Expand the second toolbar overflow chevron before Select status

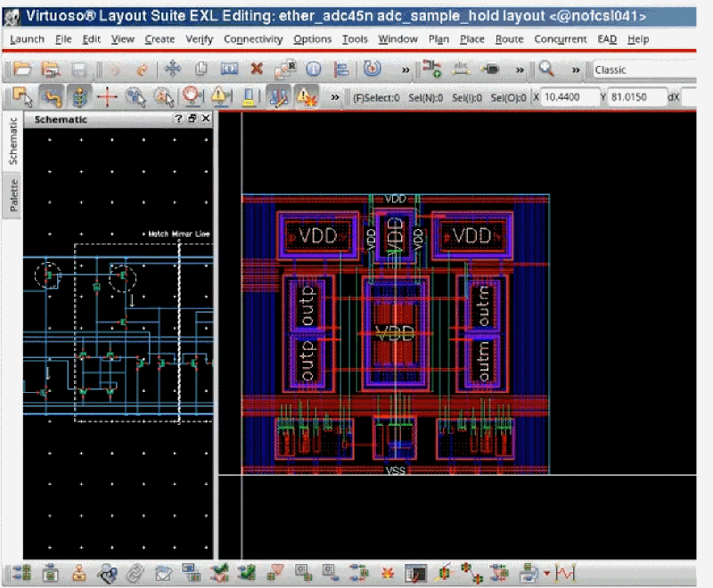tap(336, 96)
